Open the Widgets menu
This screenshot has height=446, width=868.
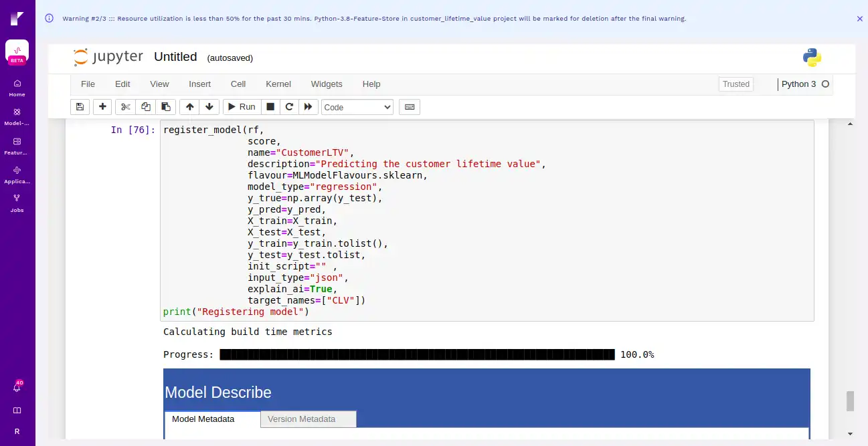(327, 84)
